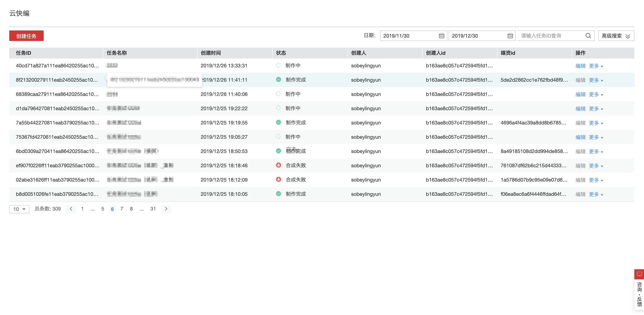Click green completed icon for task b8d0051026fe
The height and width of the screenshot is (315, 644).
(278, 194)
